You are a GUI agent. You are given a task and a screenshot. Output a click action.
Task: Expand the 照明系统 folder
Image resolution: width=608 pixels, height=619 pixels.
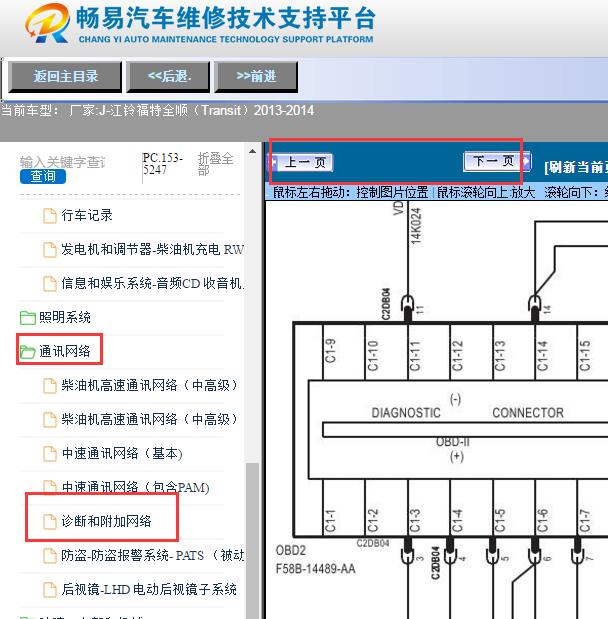65,317
